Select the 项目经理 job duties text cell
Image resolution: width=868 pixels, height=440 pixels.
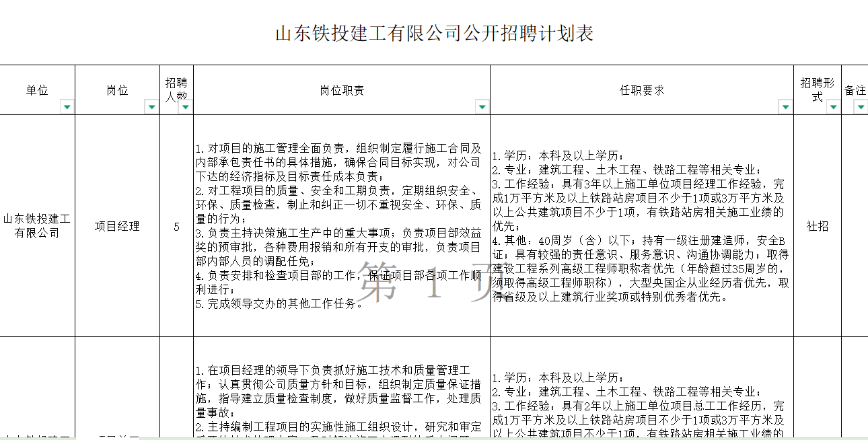[x=342, y=226]
